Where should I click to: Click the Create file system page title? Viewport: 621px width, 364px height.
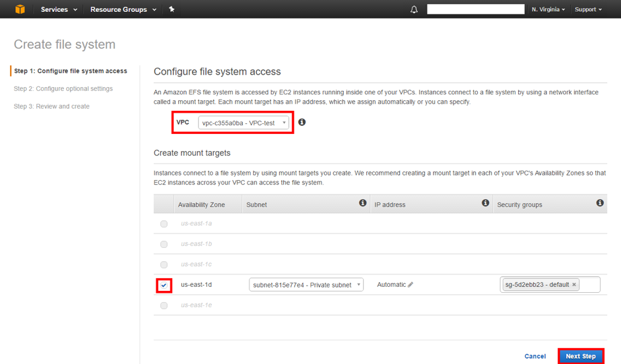pos(65,44)
